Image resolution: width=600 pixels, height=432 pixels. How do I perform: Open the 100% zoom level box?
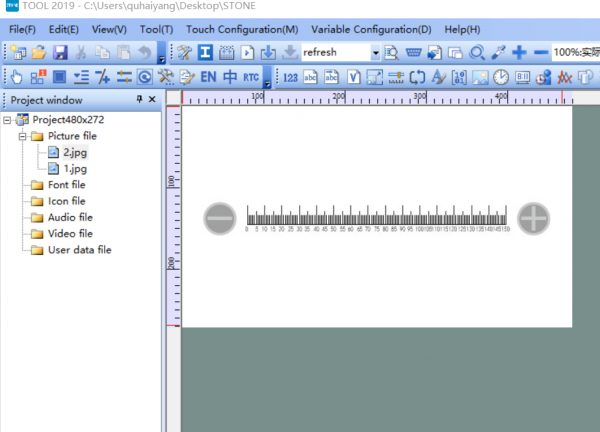tap(576, 52)
